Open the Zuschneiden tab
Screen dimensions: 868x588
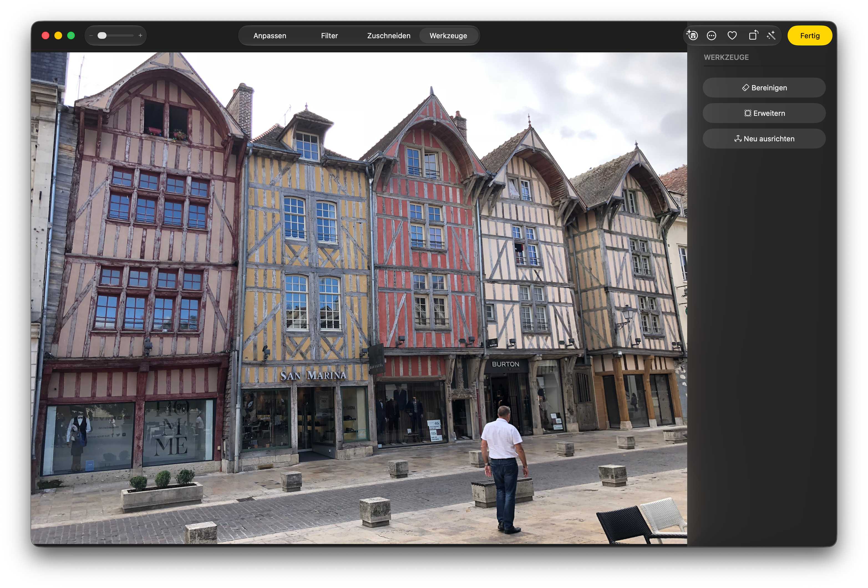coord(389,35)
